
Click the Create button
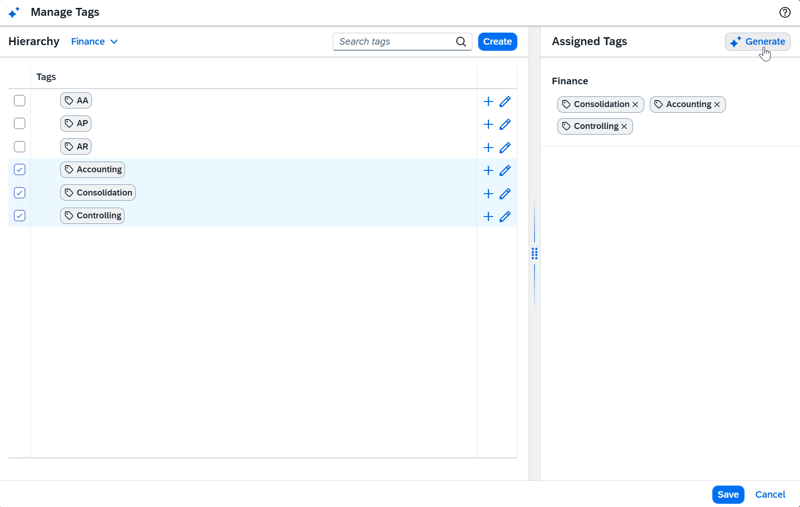click(497, 42)
